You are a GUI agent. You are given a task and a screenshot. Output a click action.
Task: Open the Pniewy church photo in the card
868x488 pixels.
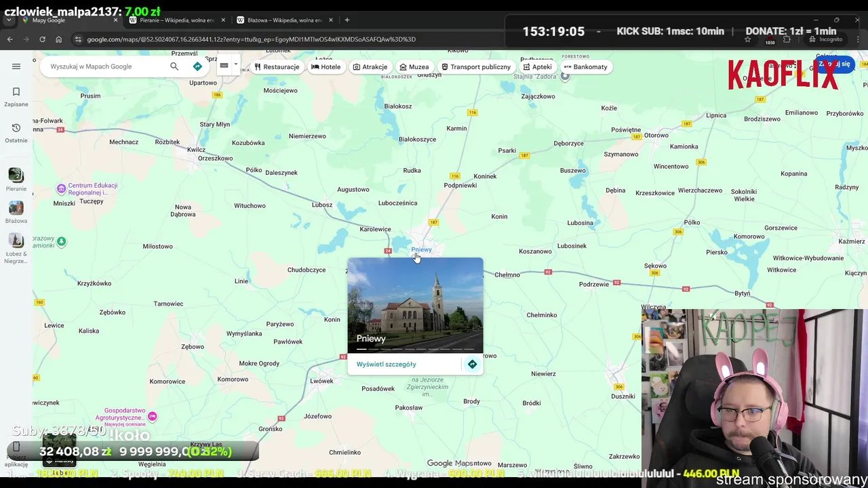(x=415, y=305)
